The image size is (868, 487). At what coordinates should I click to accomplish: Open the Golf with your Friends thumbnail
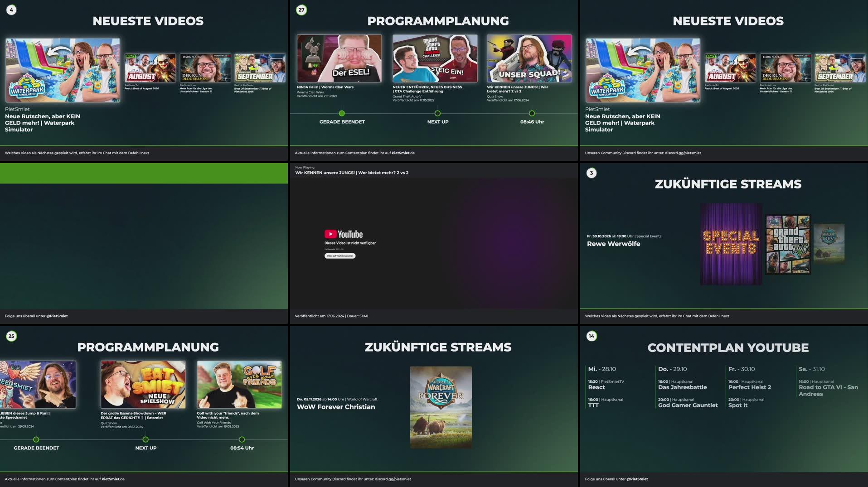pyautogui.click(x=239, y=385)
